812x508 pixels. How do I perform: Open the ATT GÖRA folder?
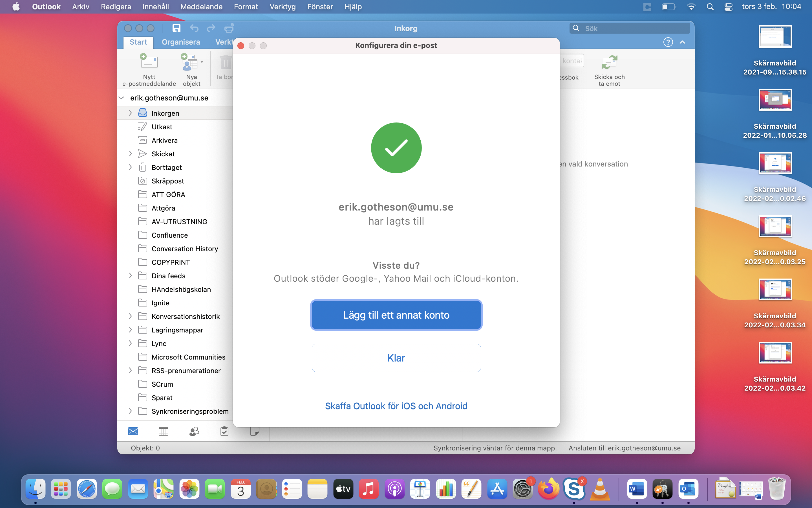tap(175, 194)
